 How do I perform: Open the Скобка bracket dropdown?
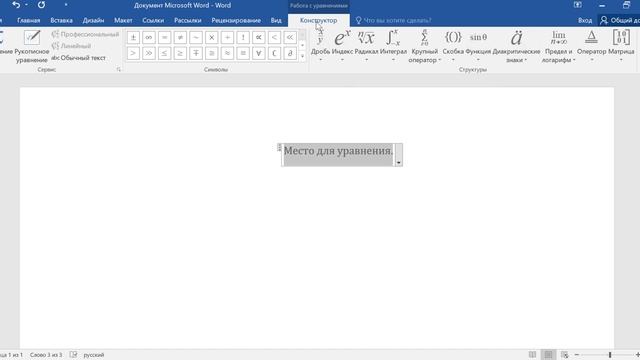click(x=453, y=46)
